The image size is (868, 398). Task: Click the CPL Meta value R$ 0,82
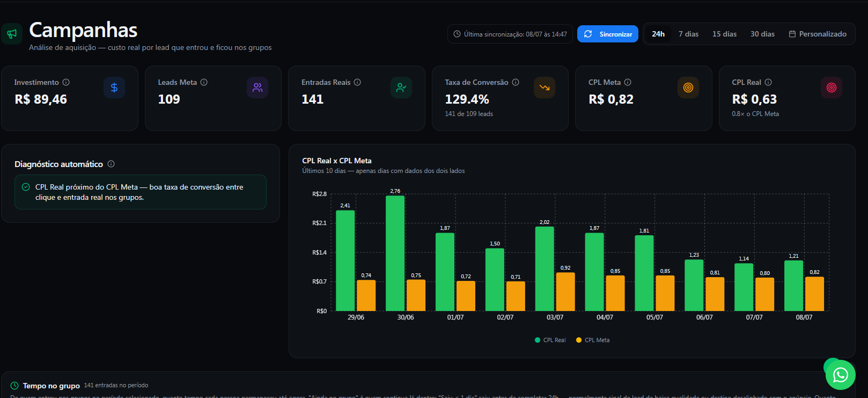click(611, 99)
